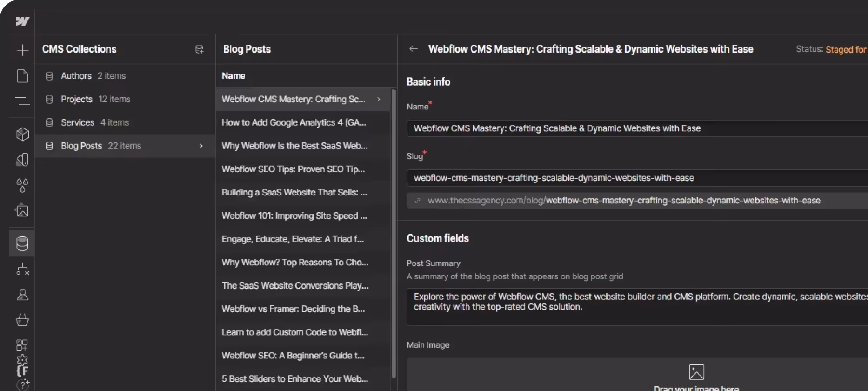This screenshot has width=868, height=391.
Task: Select the Webflow CMS Mastery blog post
Action: click(303, 99)
